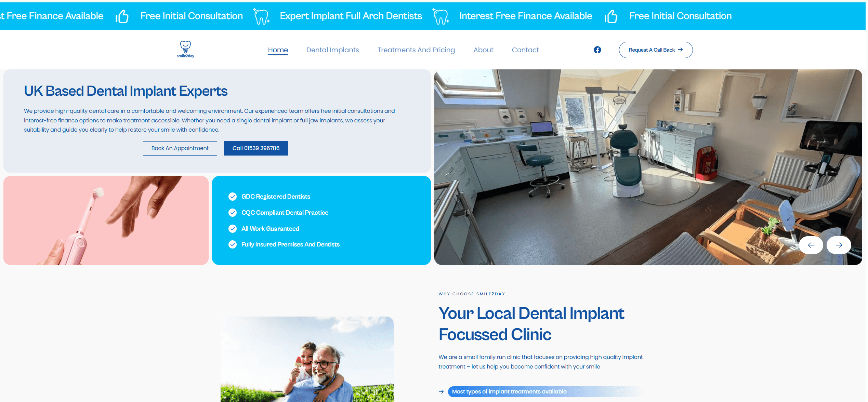
Task: Click 'Expert Implant Full Arch Dentists' banner text
Action: tap(351, 16)
